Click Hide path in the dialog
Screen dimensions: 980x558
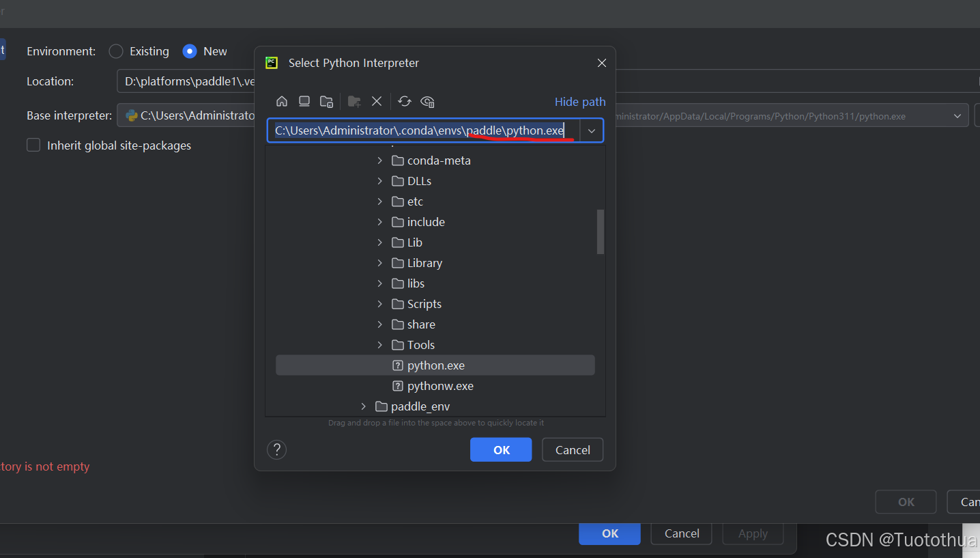579,101
